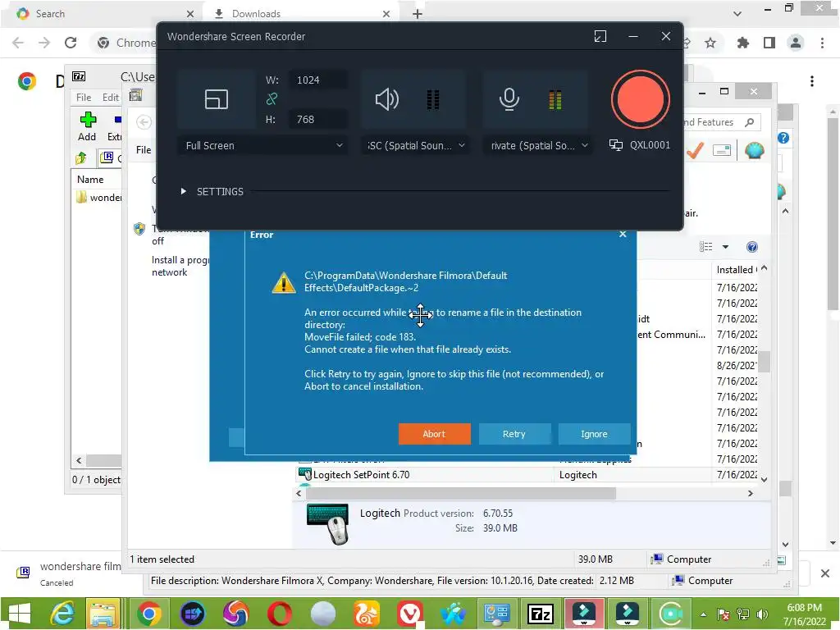Mute the system audio speaker icon
Viewport: 840px width, 630px height.
[387, 99]
